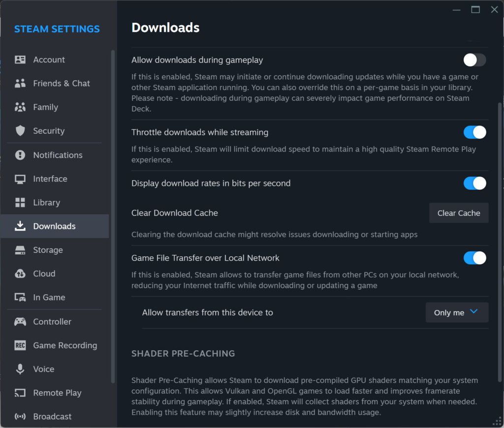This screenshot has width=504, height=428.
Task: Click the Downloads arrow icon in the sidebar
Action: click(x=20, y=226)
